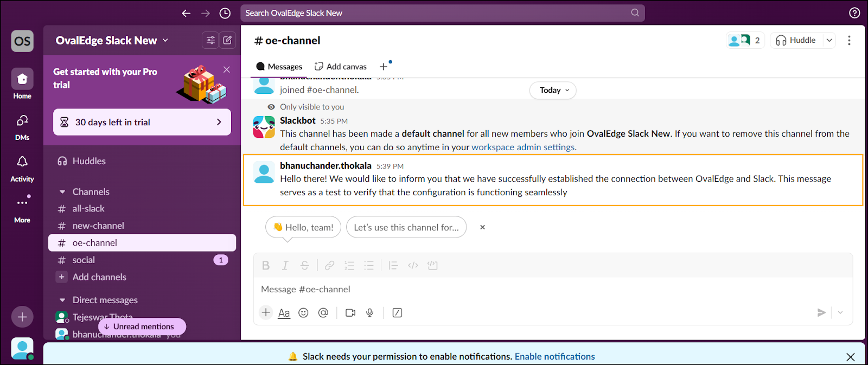Screen dimensions: 868x365
Task: Click the 30 days left in trial button
Action: pyautogui.click(x=142, y=122)
